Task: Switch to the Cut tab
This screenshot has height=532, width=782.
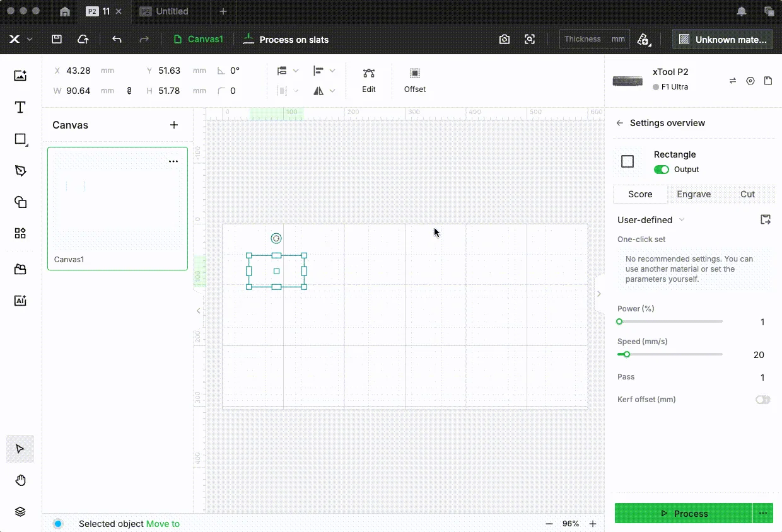Action: [x=747, y=194]
